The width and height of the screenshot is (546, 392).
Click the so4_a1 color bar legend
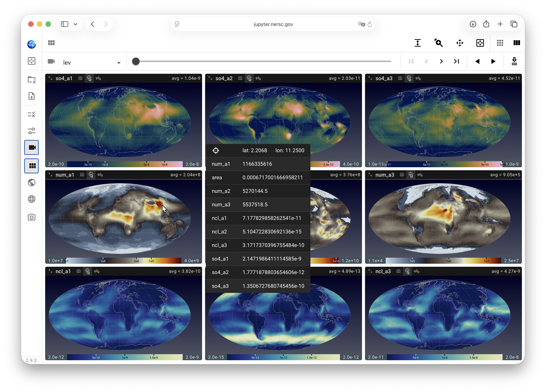125,164
